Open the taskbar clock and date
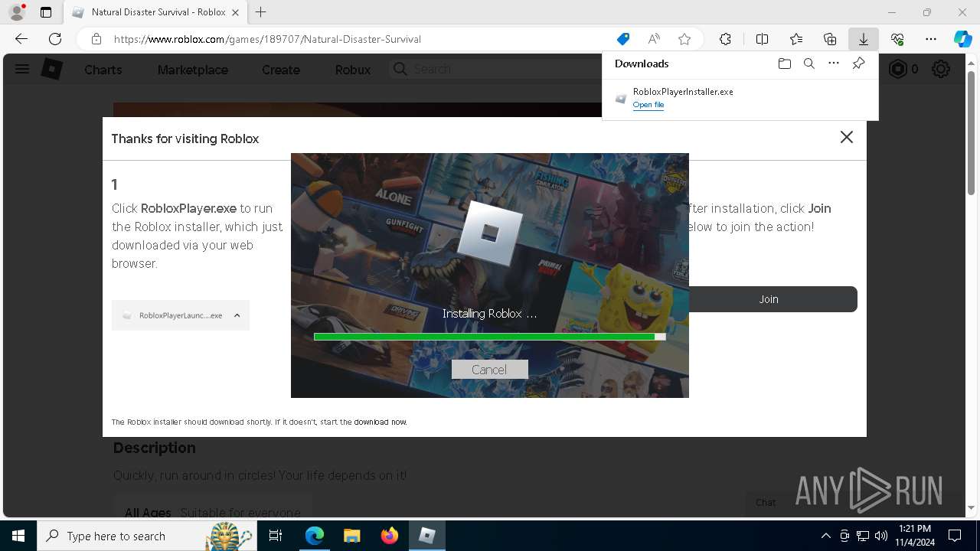Viewport: 980px width, 551px height. pos(915,536)
